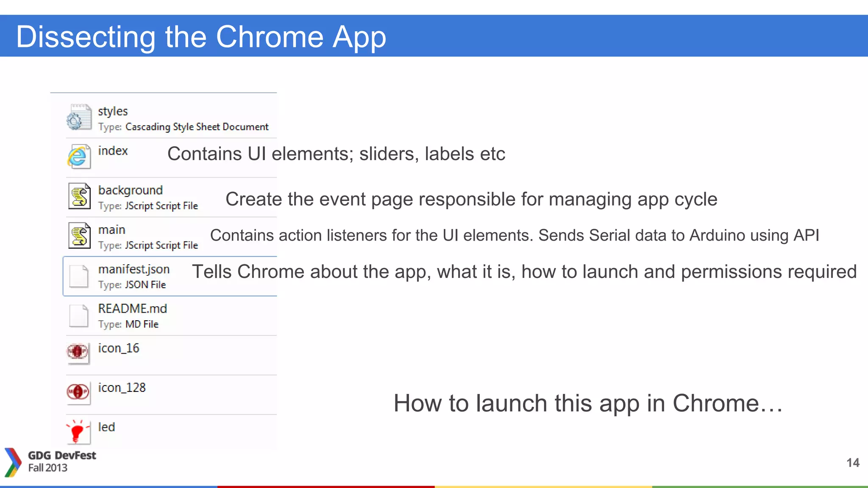Click the 'Fall 2013' footer text

(x=48, y=468)
